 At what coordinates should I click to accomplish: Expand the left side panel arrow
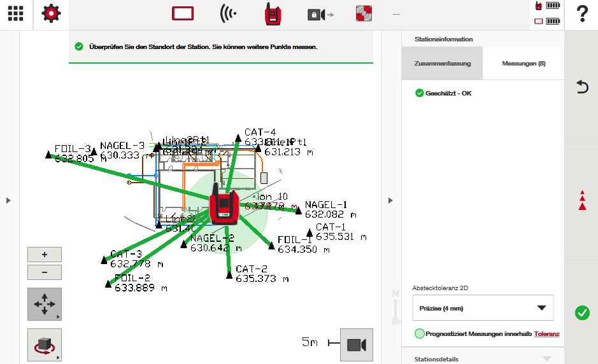(8, 200)
